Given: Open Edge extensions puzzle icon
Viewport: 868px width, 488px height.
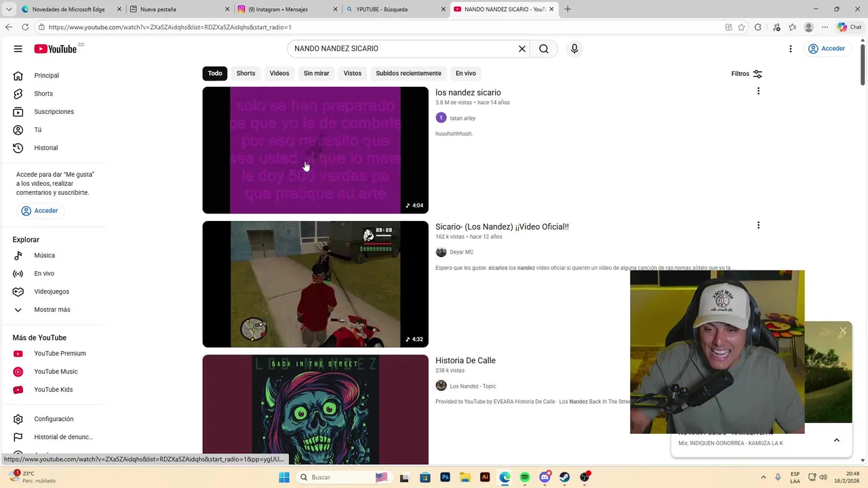Looking at the screenshot, I should point(758,27).
